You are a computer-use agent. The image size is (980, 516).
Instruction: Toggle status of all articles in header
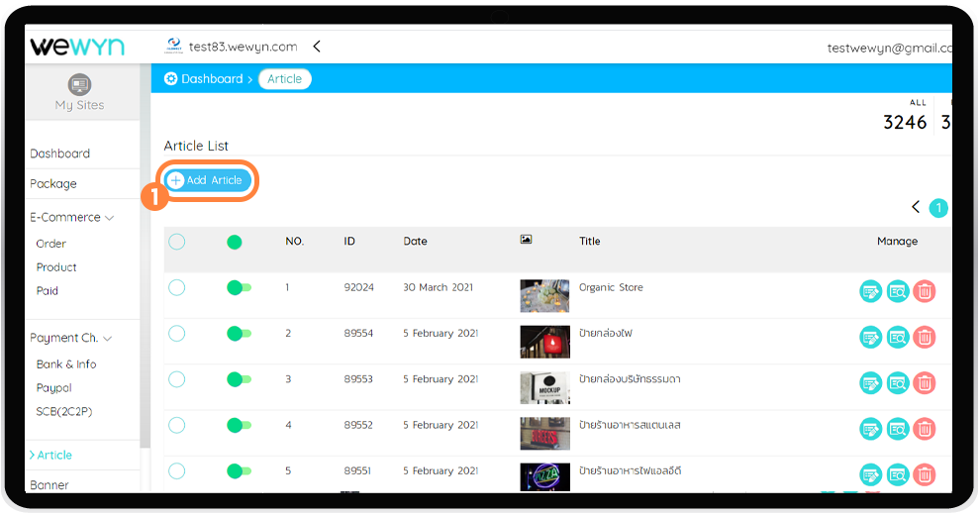235,242
